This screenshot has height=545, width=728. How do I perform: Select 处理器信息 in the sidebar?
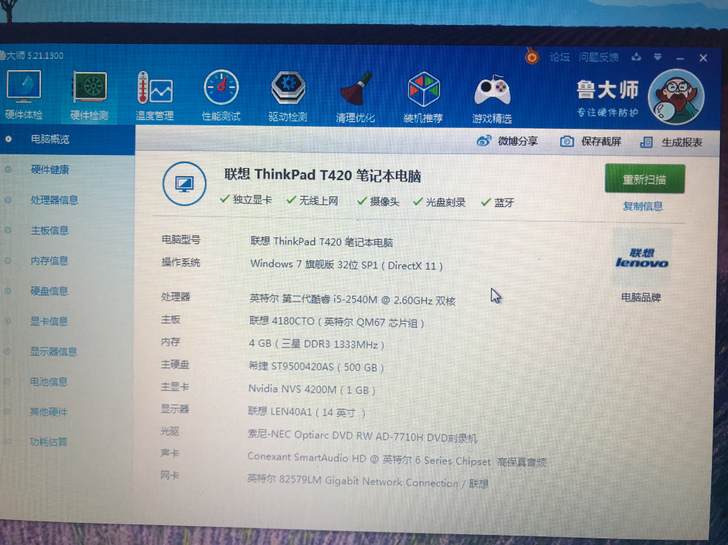54,200
